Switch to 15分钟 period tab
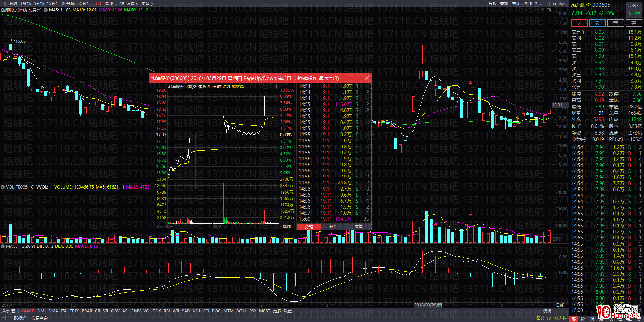 tap(53, 3)
